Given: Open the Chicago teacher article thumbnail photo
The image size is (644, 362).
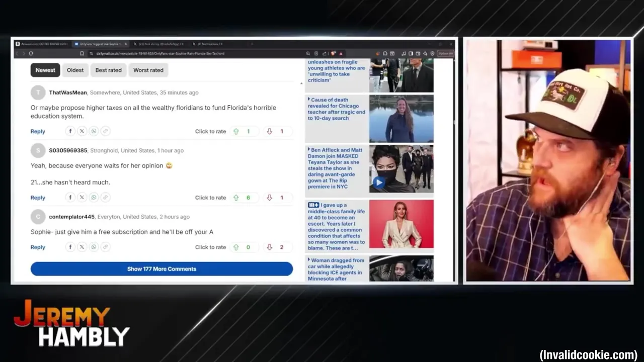Looking at the screenshot, I should click(401, 119).
